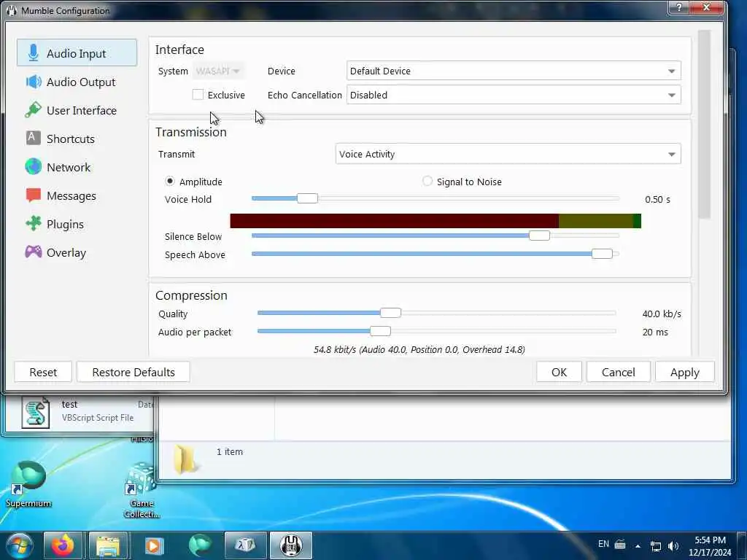Image resolution: width=747 pixels, height=560 pixels.
Task: Click the speaker icon for Audio Output
Action: point(34,82)
